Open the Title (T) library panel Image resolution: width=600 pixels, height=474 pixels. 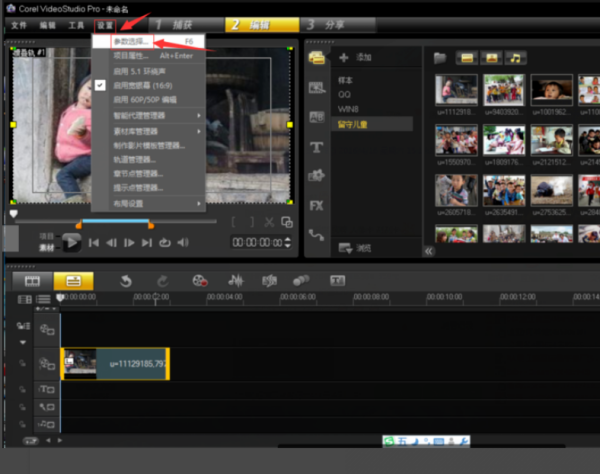pyautogui.click(x=317, y=147)
